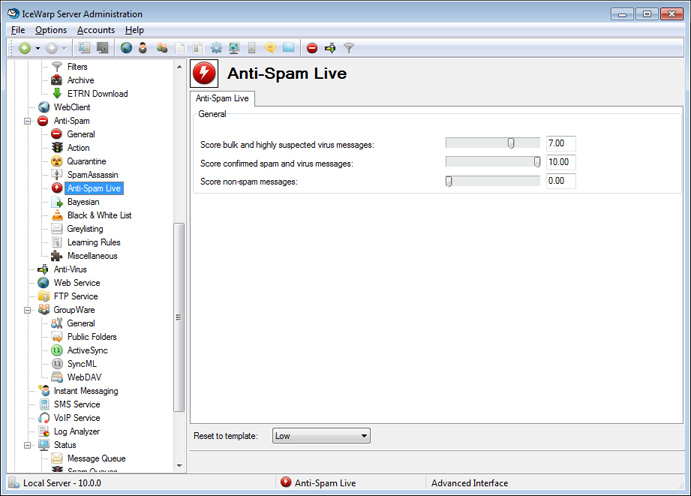This screenshot has width=691, height=496.
Task: Collapse the Anti-Spam tree node
Action: (27, 121)
